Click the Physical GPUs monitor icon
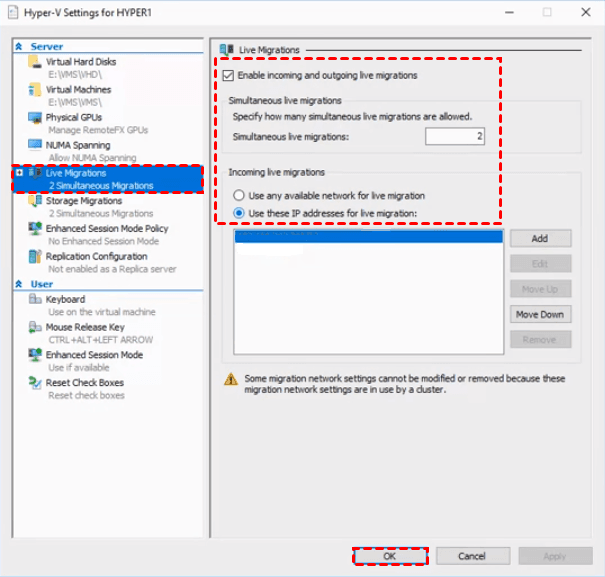The width and height of the screenshot is (605, 577). (x=35, y=118)
